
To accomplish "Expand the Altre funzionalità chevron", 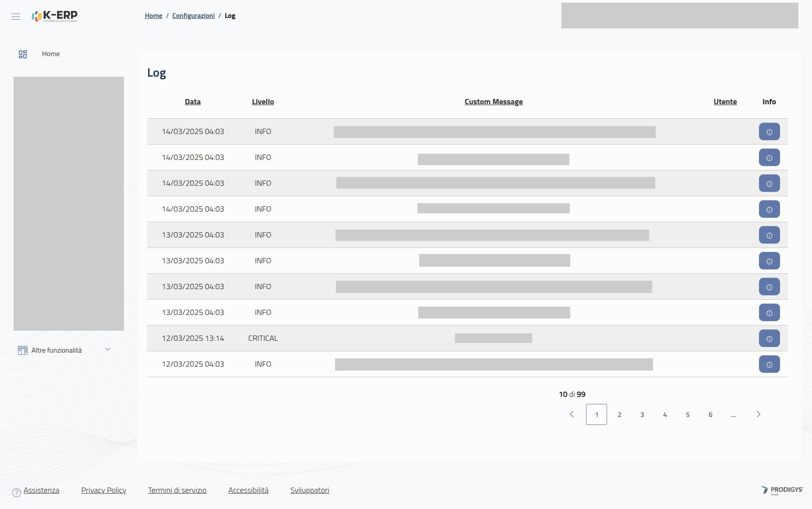I will [x=108, y=350].
